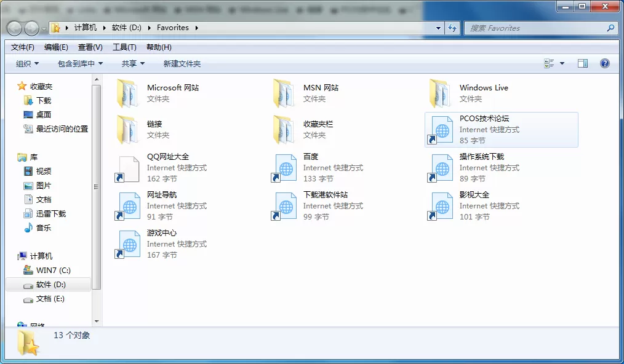Open 文档 (E:) drive in sidebar

pos(50,299)
